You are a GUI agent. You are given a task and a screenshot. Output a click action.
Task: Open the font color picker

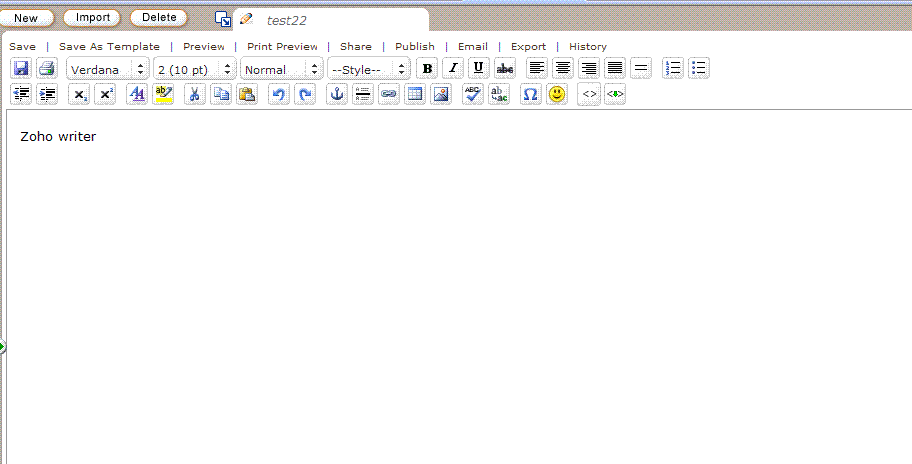click(x=137, y=94)
